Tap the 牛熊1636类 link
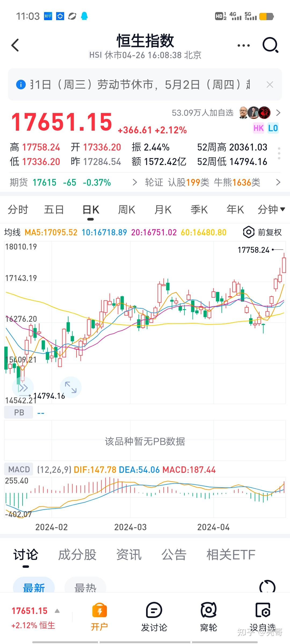The height and width of the screenshot is (644, 290). (x=237, y=182)
